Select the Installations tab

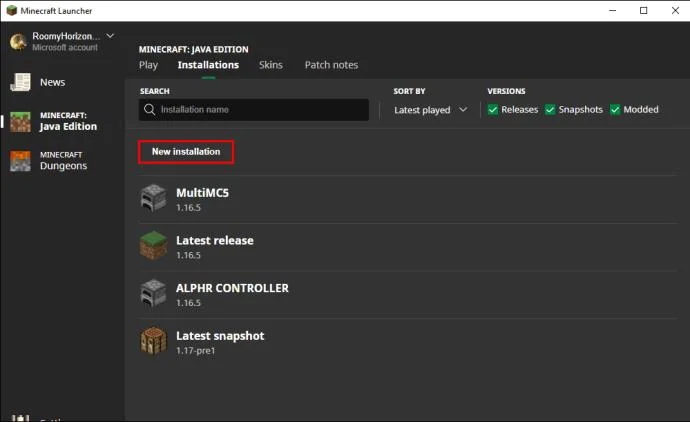pos(208,65)
